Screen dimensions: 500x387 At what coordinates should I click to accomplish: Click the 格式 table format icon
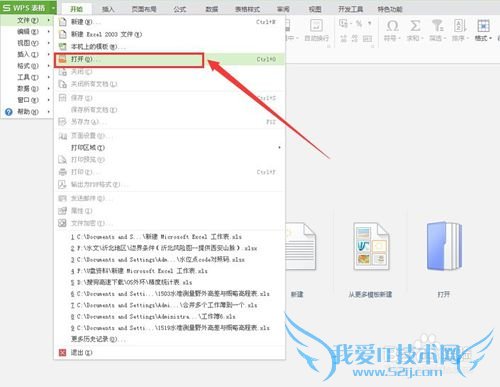[x=483, y=25]
